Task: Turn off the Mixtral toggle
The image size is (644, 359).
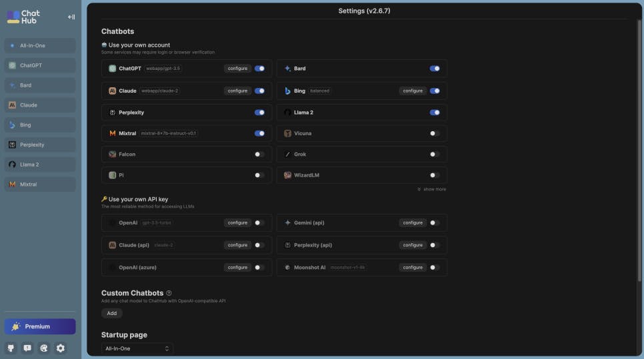Action: 259,133
